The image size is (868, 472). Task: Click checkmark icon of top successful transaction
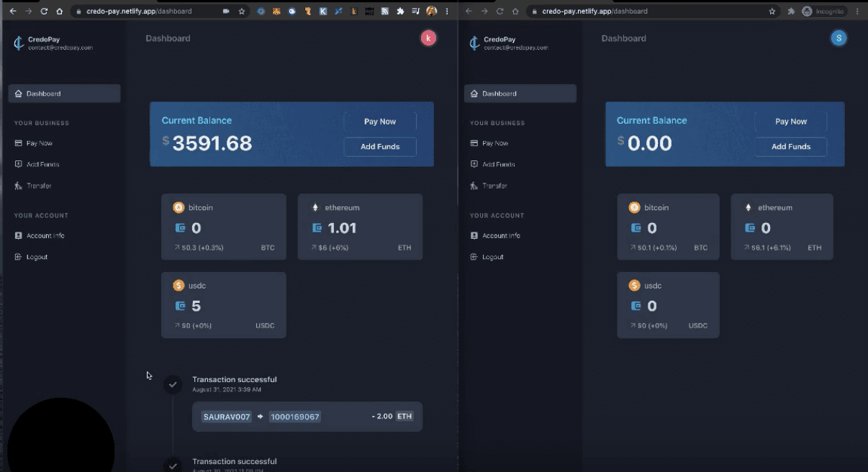coord(173,384)
